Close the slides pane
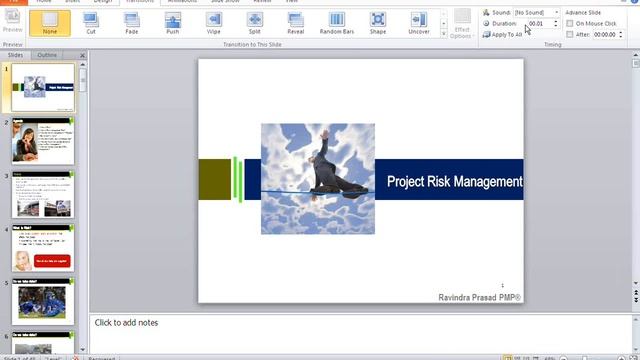Screen dimensions: 640x360 tap(82, 55)
